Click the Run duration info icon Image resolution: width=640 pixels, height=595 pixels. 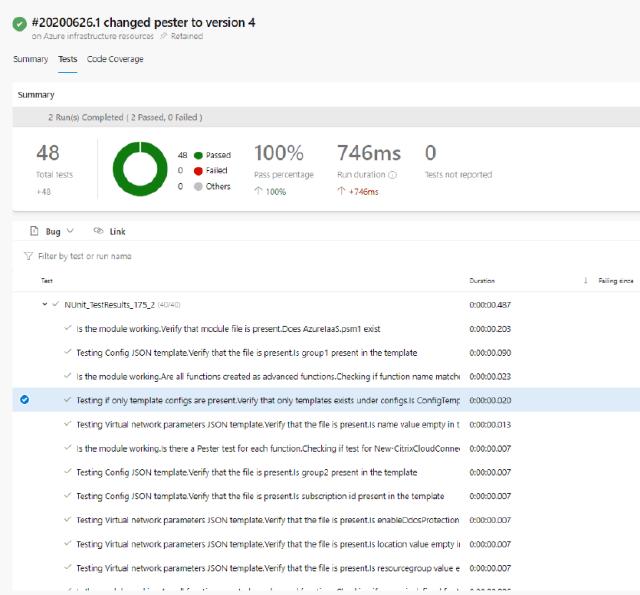(392, 174)
